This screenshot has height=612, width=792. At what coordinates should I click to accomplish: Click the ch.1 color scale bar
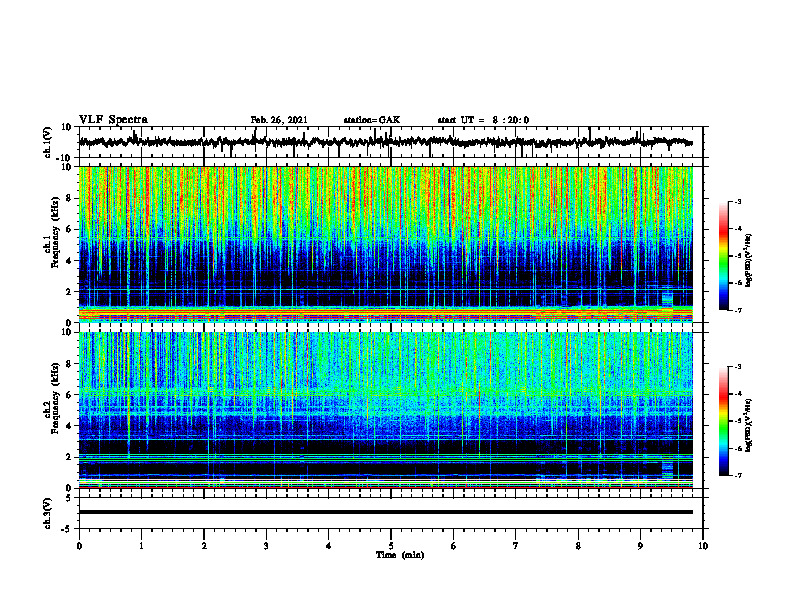[x=724, y=256]
